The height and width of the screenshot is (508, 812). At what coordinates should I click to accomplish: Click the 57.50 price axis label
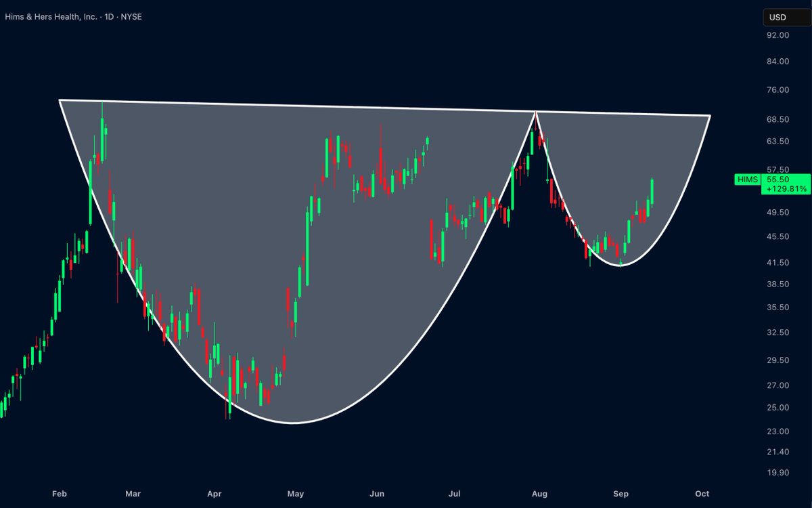point(778,169)
